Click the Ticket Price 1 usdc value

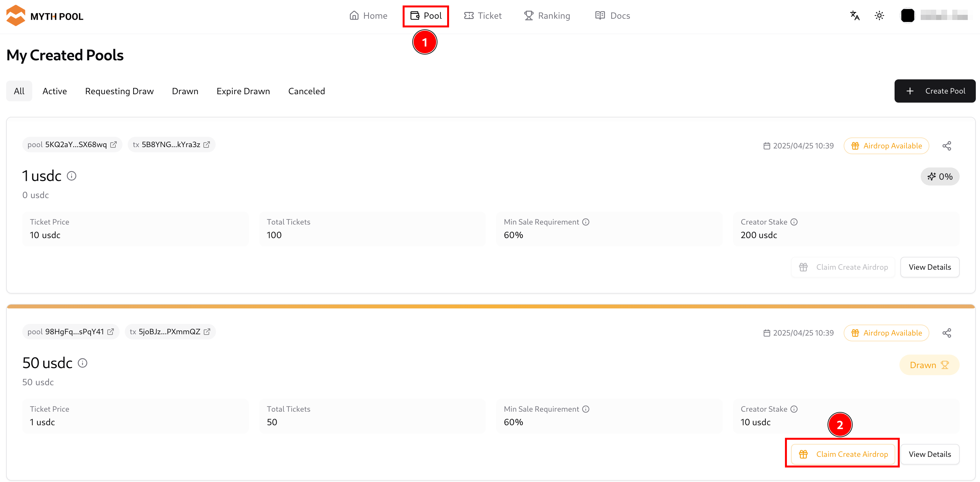[x=43, y=423]
